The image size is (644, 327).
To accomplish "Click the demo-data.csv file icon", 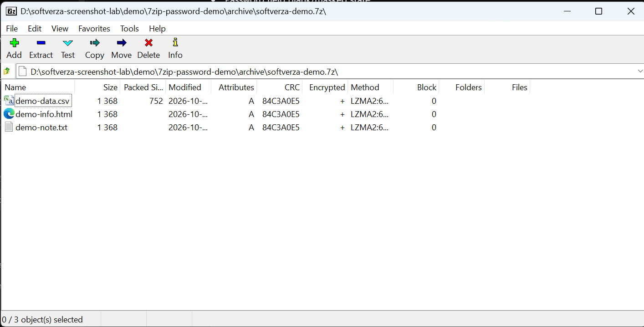I will pyautogui.click(x=9, y=101).
